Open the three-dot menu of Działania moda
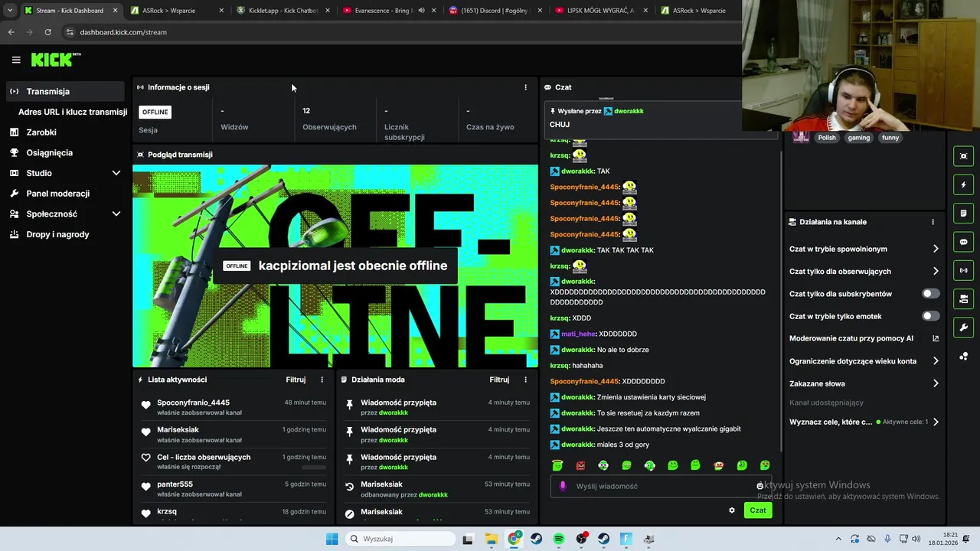Image resolution: width=980 pixels, height=551 pixels. coord(525,380)
